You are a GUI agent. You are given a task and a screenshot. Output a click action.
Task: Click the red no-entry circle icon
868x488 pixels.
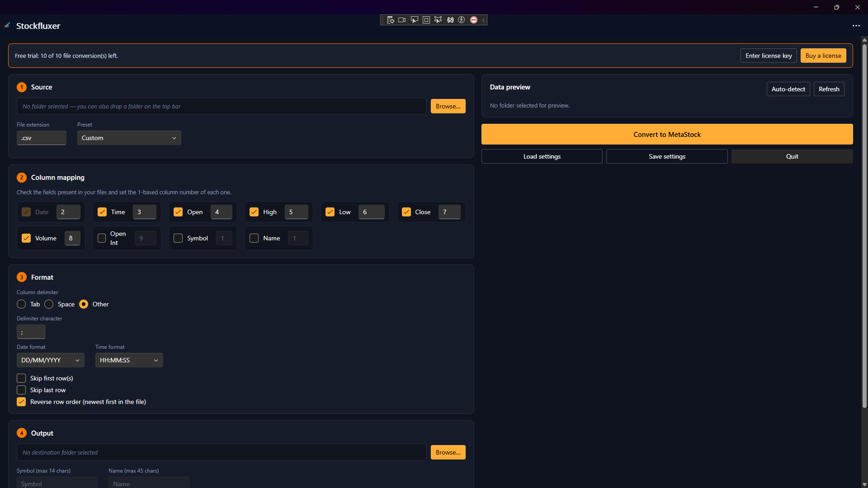tap(473, 20)
